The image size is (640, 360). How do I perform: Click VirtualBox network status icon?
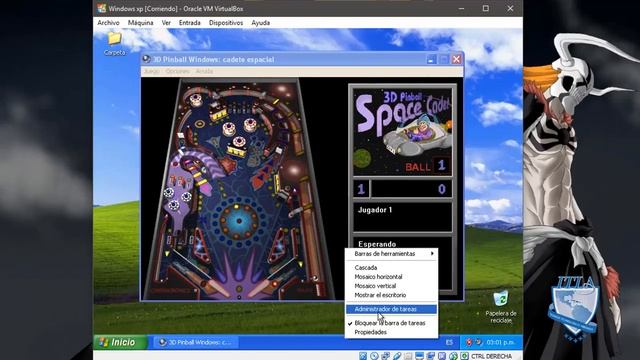[x=385, y=356]
